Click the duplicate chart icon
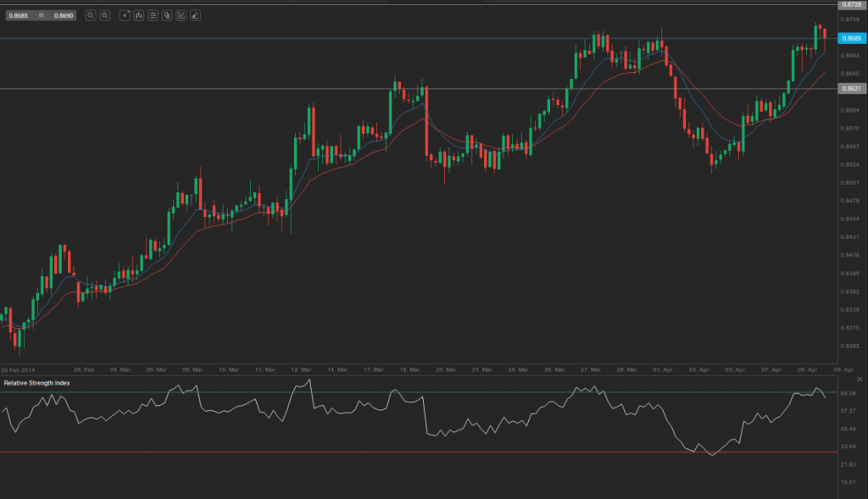 [x=168, y=15]
